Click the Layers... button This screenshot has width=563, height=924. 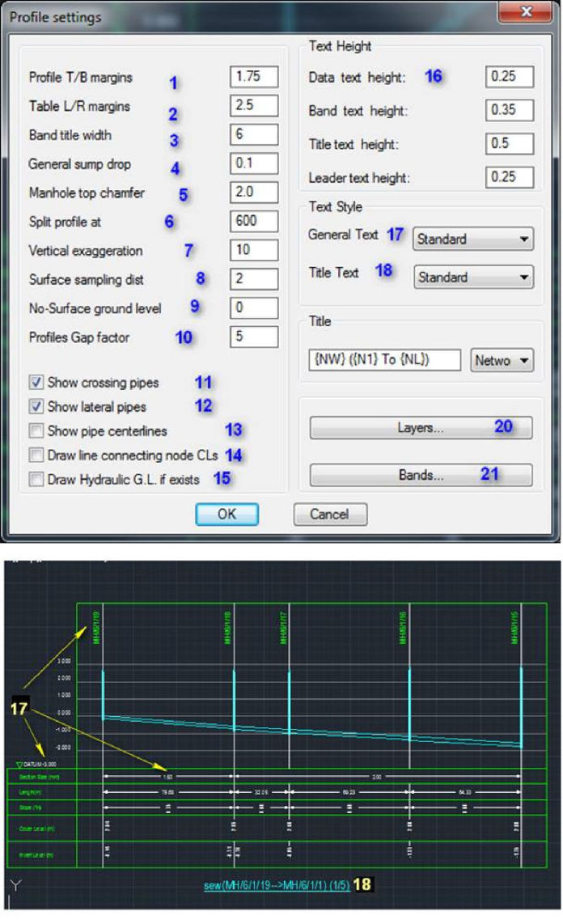tap(421, 427)
